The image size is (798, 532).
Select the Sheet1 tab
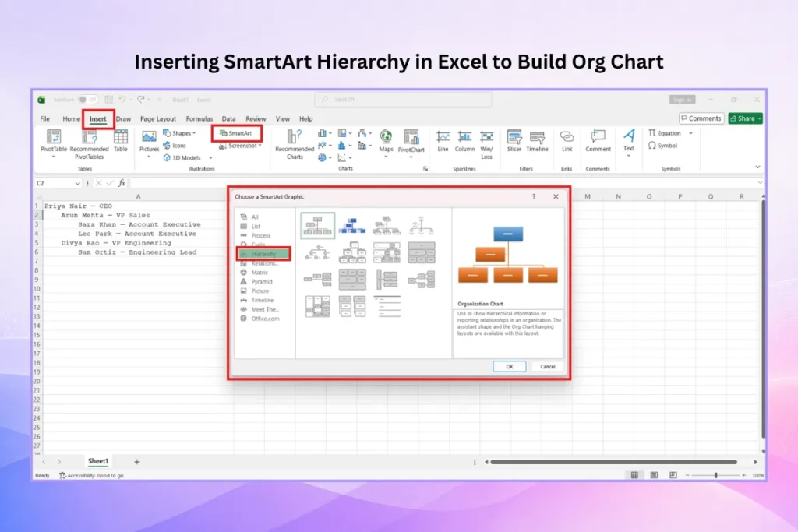(x=97, y=461)
